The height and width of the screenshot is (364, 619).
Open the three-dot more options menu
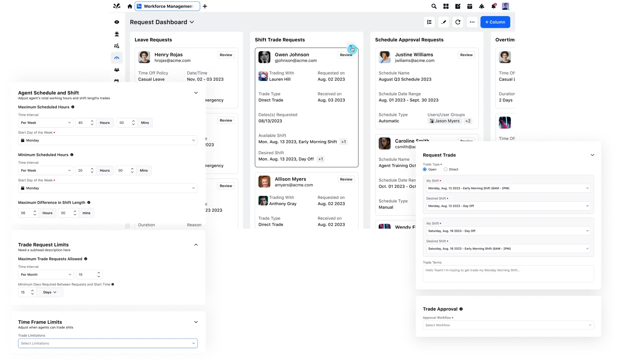click(x=472, y=22)
